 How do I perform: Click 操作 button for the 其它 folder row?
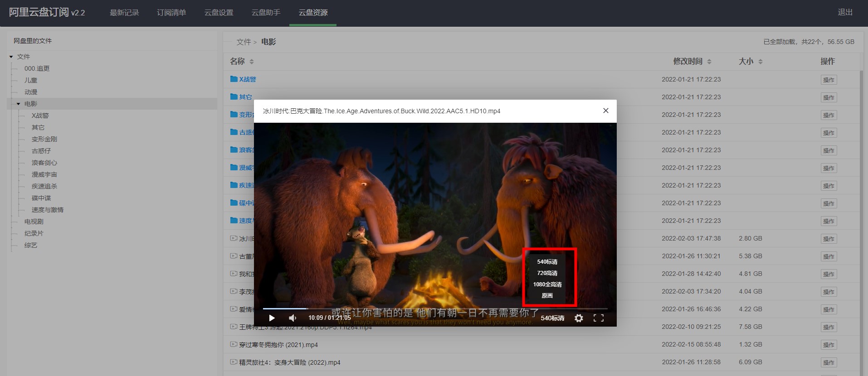829,97
